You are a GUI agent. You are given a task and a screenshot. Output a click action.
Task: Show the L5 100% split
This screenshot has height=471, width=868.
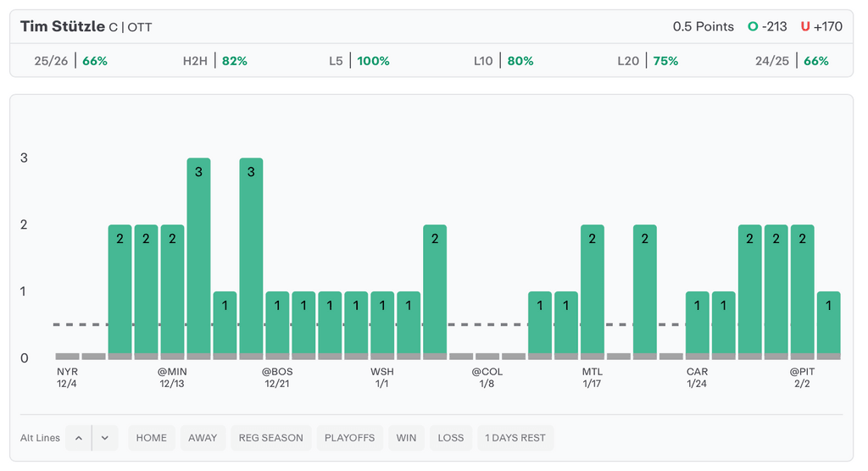(x=359, y=61)
